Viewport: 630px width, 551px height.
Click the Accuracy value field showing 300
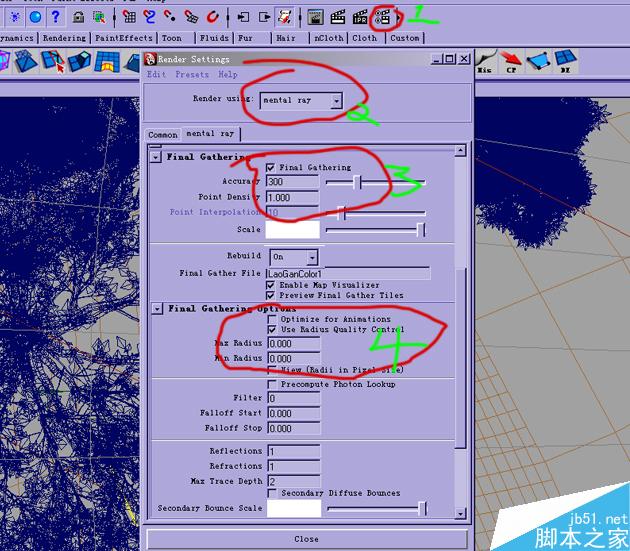pos(292,182)
